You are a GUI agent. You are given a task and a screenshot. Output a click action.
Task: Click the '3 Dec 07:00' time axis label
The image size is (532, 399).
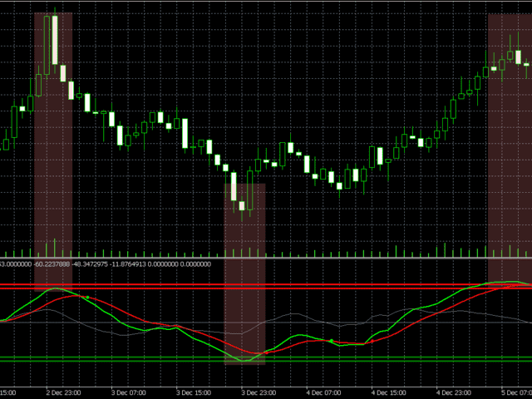[x=129, y=392]
